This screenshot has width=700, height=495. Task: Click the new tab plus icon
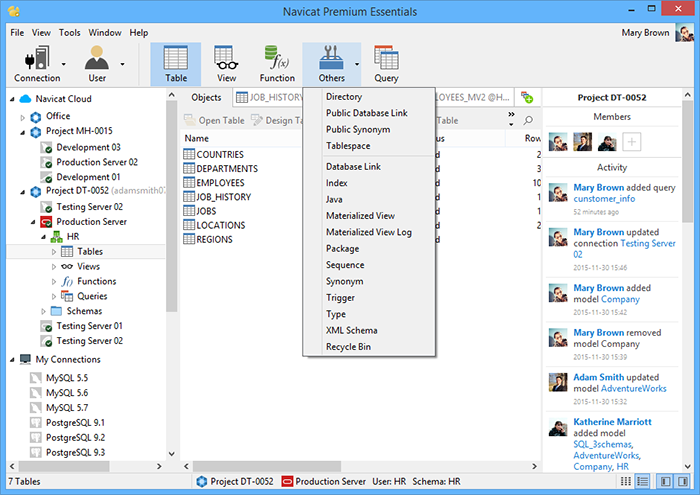pos(527,97)
